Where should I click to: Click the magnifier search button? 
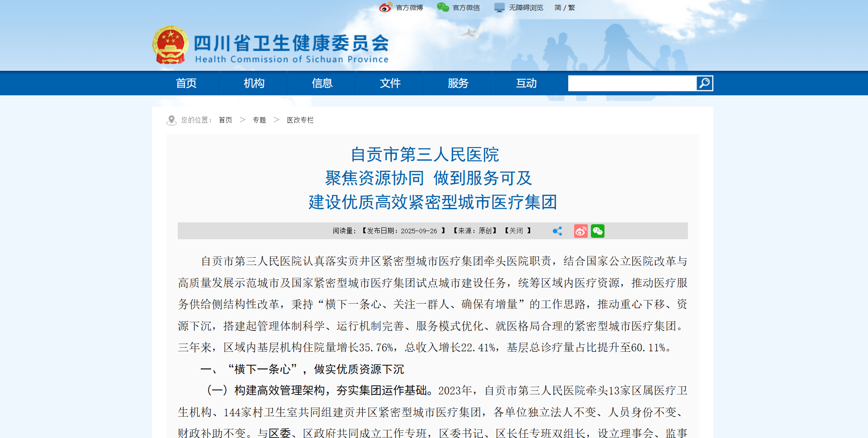click(x=704, y=83)
